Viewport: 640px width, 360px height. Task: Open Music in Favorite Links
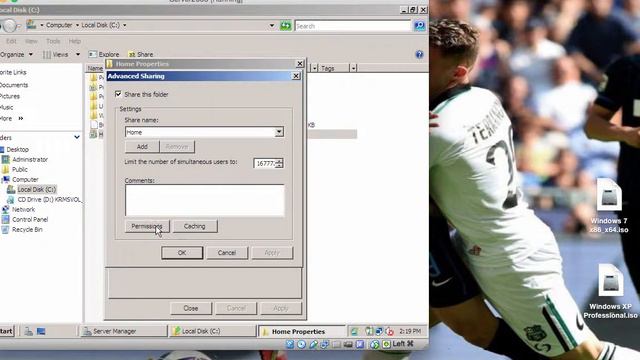coord(7,107)
